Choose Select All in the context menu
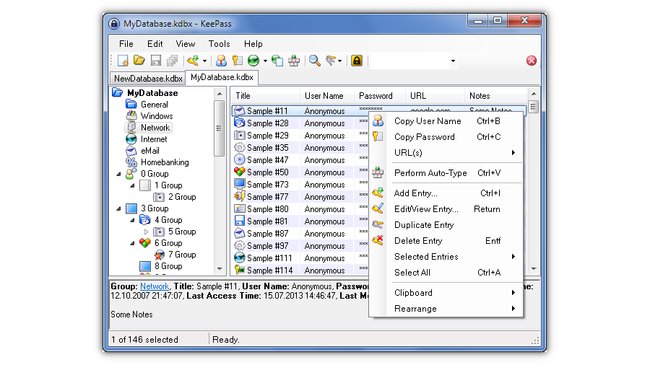 [446, 273]
